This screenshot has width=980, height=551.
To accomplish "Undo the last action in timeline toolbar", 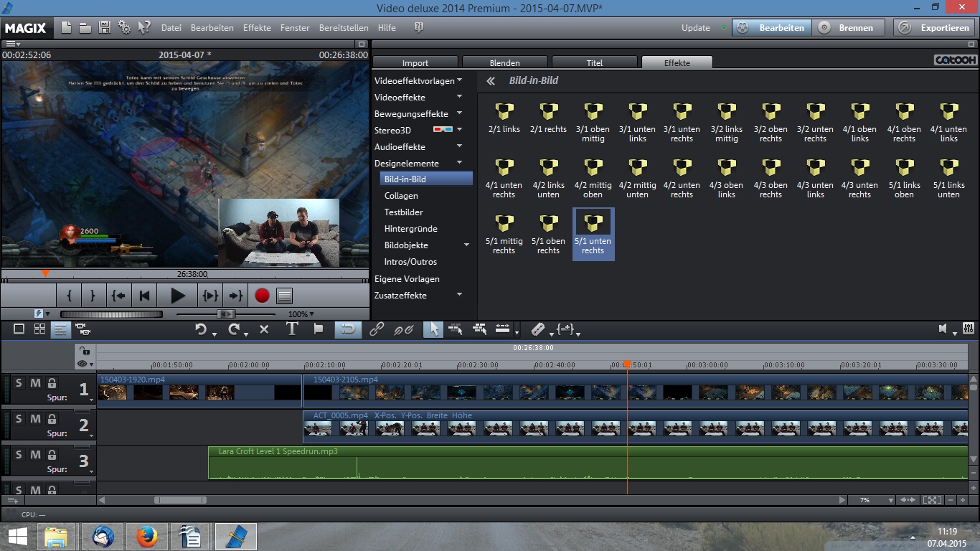I will [x=201, y=329].
